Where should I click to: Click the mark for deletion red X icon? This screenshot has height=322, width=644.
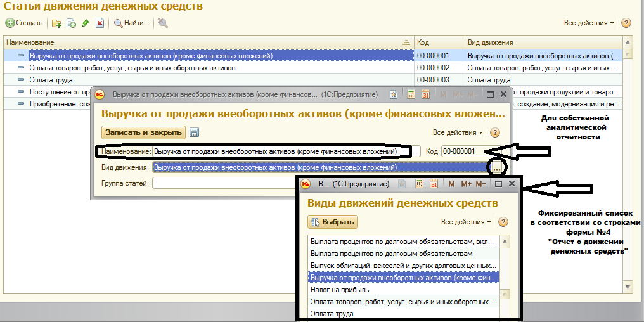(x=100, y=23)
